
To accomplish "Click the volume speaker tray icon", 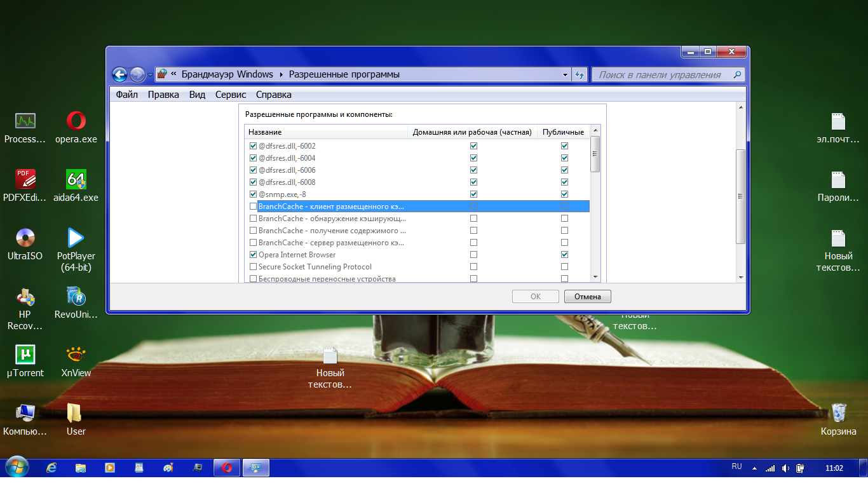I will pyautogui.click(x=785, y=468).
